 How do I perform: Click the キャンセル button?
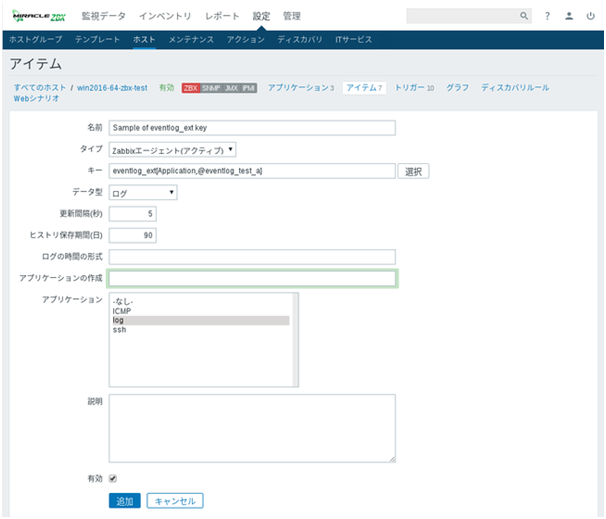[175, 500]
